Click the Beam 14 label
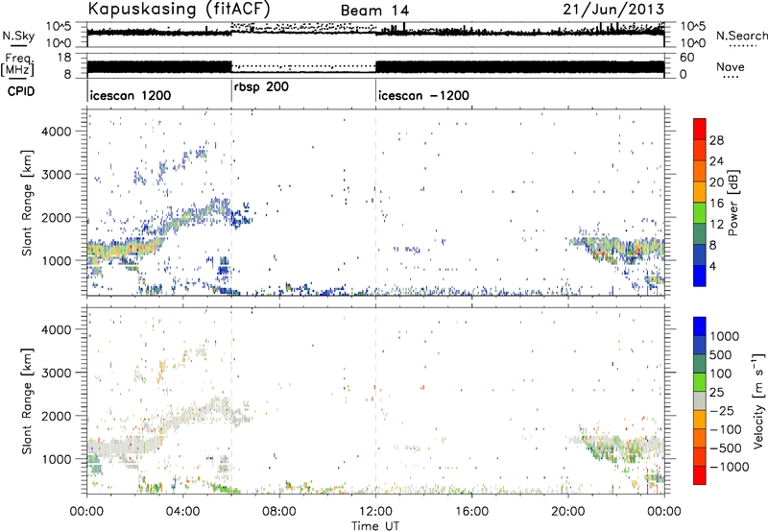 click(x=374, y=11)
